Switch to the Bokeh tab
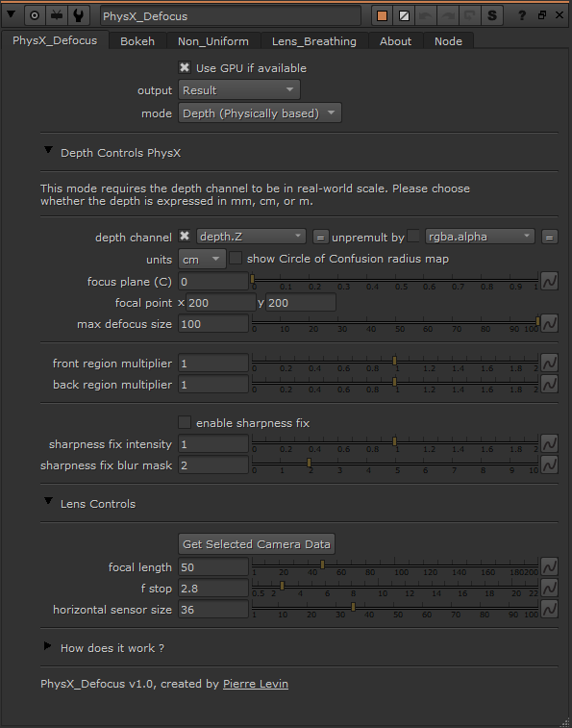 coord(137,41)
